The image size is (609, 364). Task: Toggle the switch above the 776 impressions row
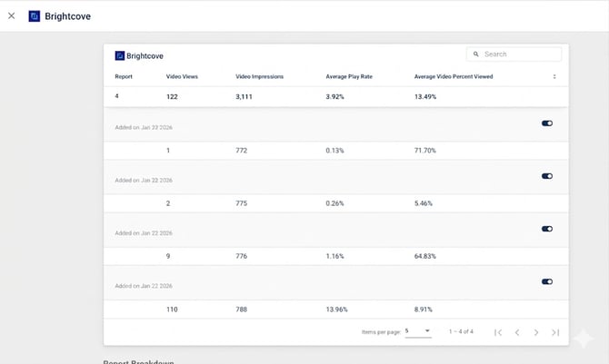[547, 229]
